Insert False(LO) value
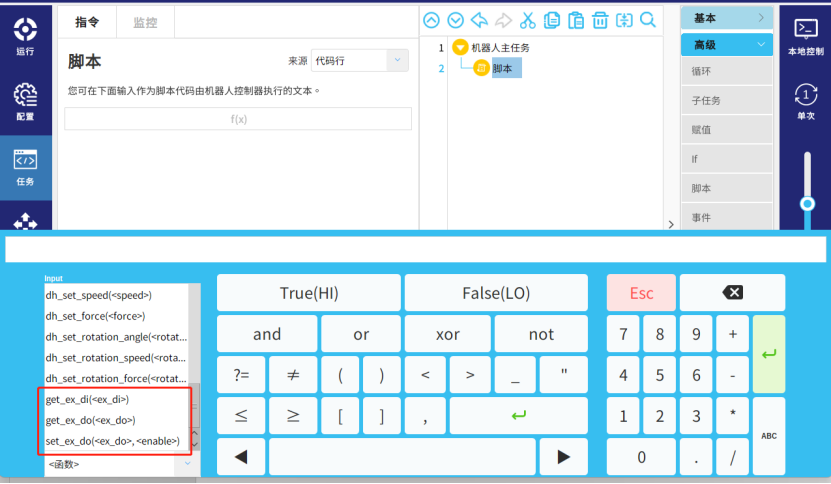The width and height of the screenshot is (831, 484). [497, 293]
